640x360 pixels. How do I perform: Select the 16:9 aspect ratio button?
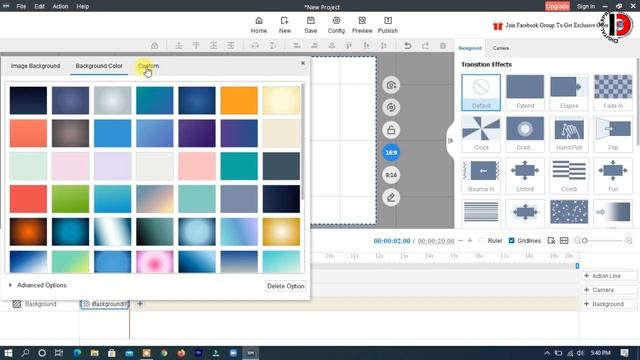click(x=391, y=152)
